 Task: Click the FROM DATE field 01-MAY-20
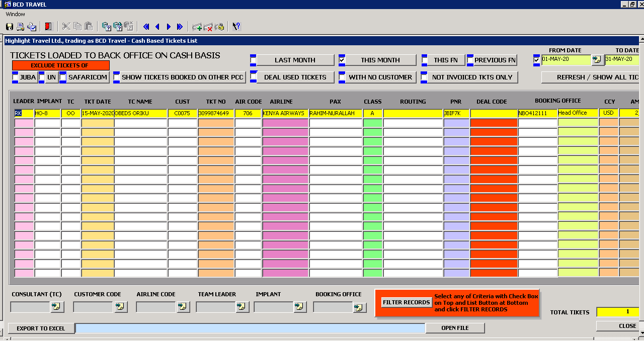[x=566, y=60]
